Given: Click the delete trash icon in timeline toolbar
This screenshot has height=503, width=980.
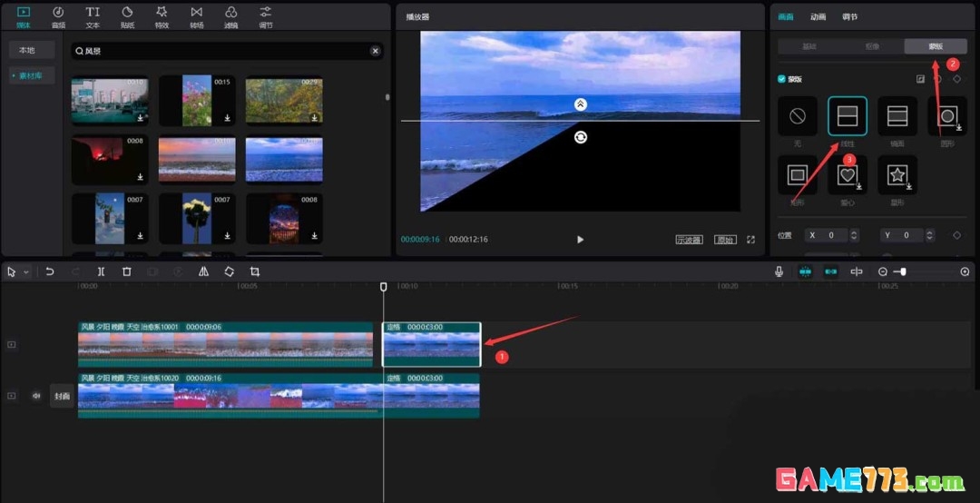Looking at the screenshot, I should (127, 271).
